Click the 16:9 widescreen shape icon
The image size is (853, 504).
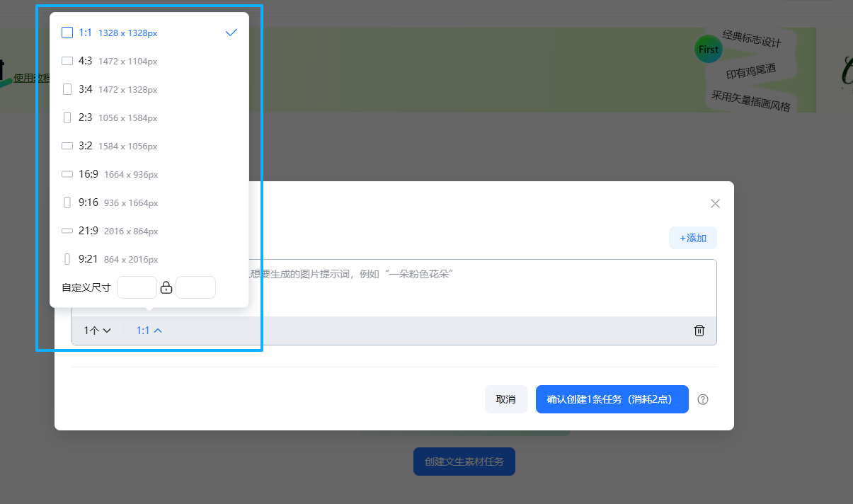(67, 174)
